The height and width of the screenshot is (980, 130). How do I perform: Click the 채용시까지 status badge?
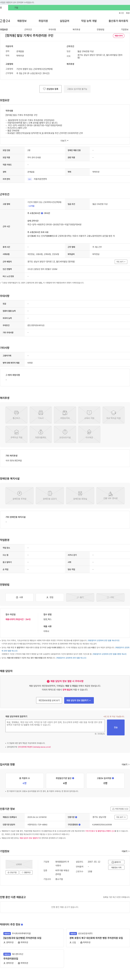tap(119, 36)
